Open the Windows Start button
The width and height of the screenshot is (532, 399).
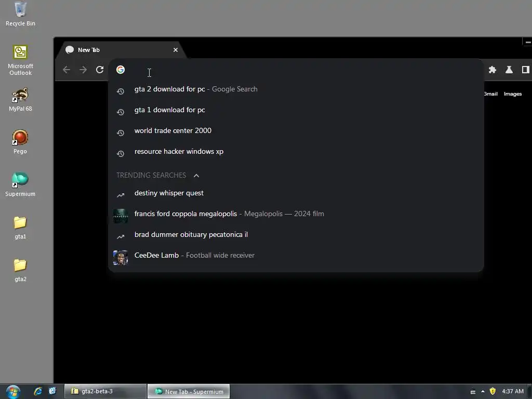(13, 392)
